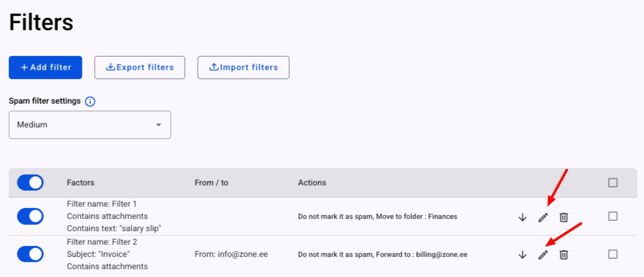Toggle all filters switch in header
Viewport: 644px width, 277px height.
click(30, 183)
